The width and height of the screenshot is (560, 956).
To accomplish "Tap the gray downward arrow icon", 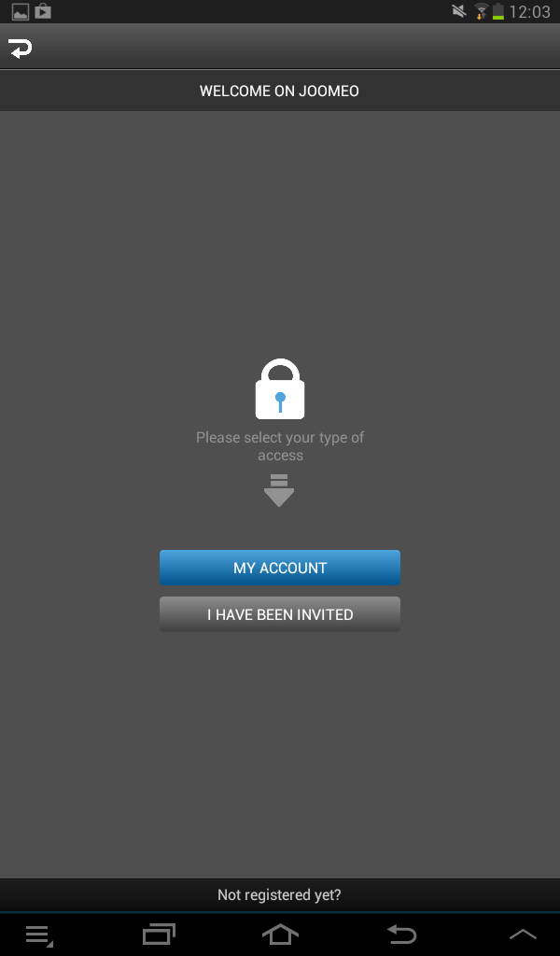I will pos(279,490).
